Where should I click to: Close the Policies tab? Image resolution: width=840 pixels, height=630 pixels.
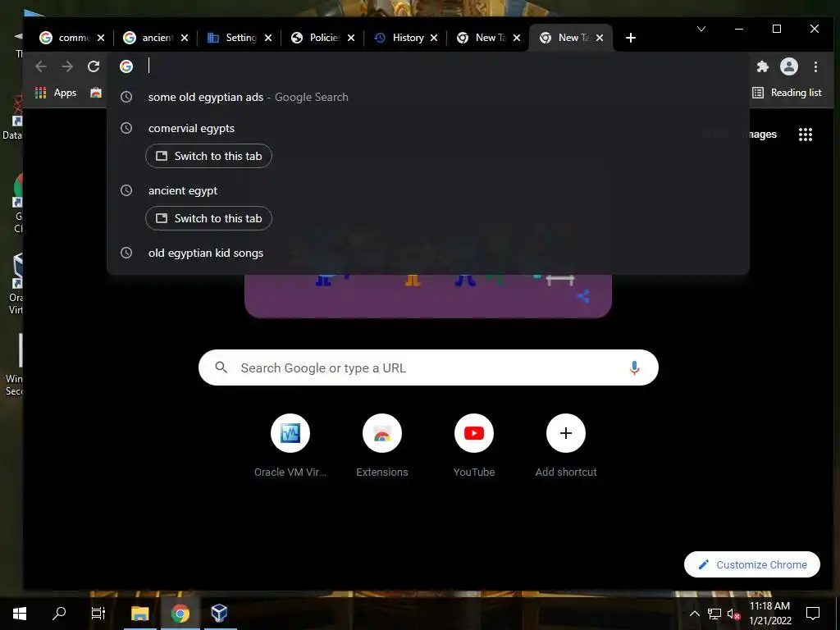coord(351,38)
